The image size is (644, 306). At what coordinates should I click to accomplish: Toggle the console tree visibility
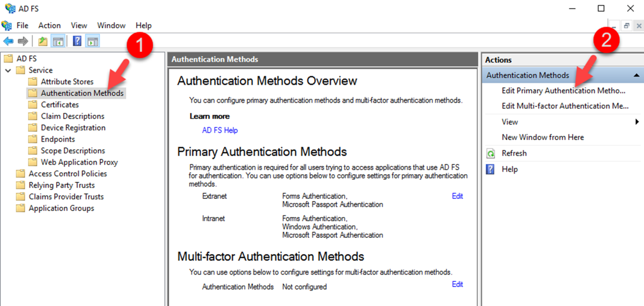[58, 41]
